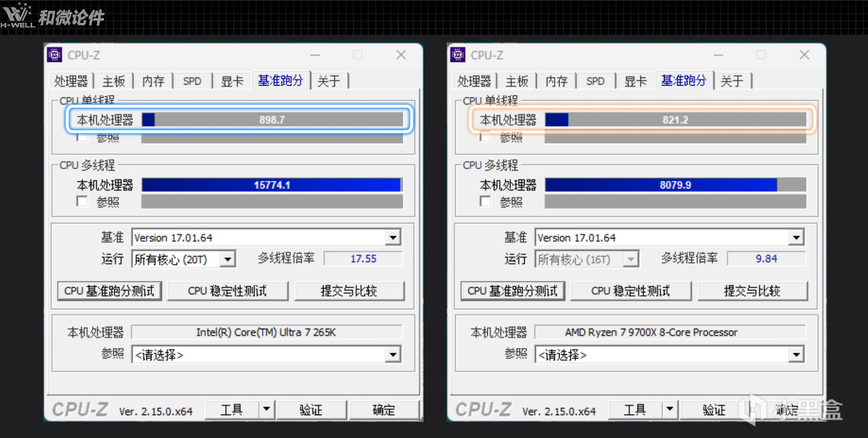Click Ver. 2.15.0.x64 text in left window
This screenshot has height=438, width=868.
click(x=155, y=411)
